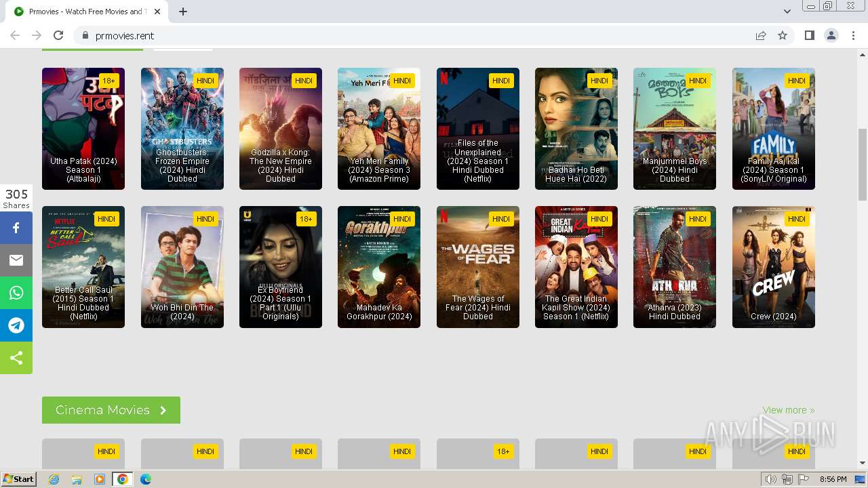
Task: Open Manjummel Boys Hindi Dubbed poster
Action: (x=675, y=129)
